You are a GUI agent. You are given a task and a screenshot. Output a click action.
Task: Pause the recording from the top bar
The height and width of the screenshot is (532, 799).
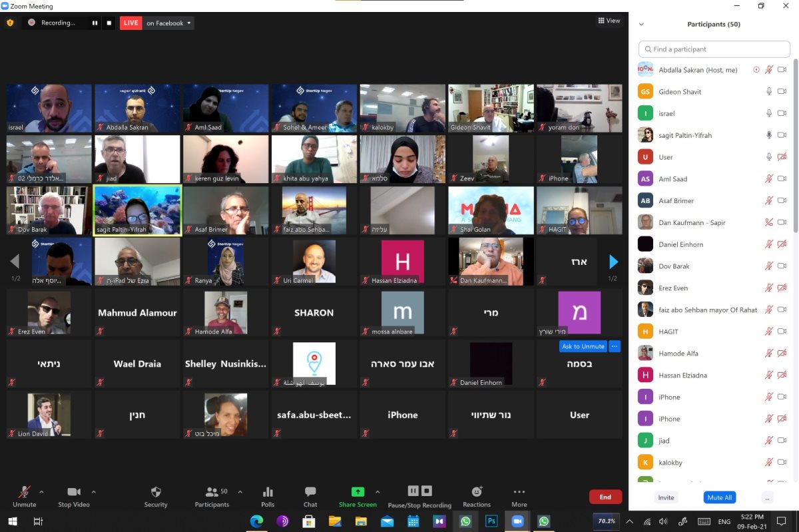[x=95, y=23]
